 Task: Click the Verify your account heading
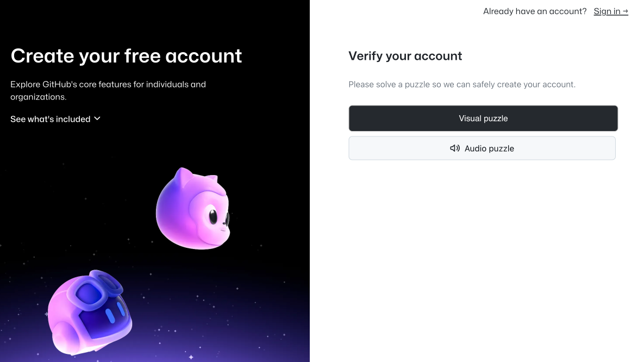(x=405, y=56)
